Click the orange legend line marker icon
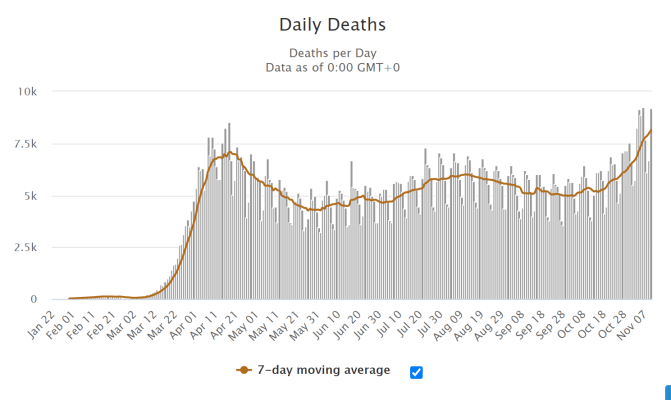This screenshot has width=671, height=400. [243, 371]
